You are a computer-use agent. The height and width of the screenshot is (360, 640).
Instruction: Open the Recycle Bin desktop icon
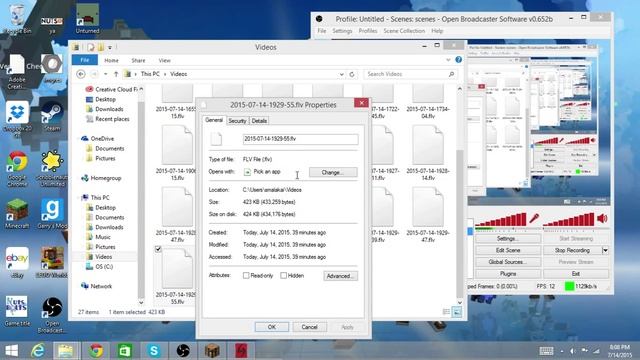tap(17, 18)
